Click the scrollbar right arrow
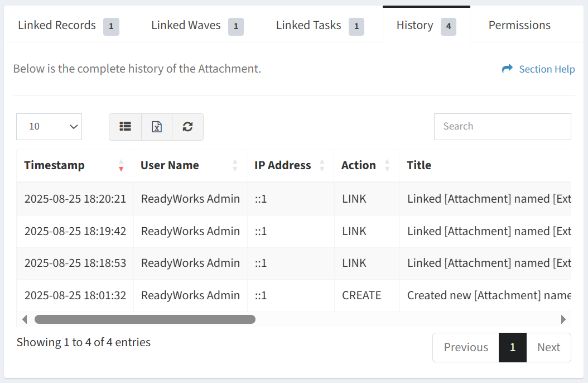588x383 pixels. point(563,319)
